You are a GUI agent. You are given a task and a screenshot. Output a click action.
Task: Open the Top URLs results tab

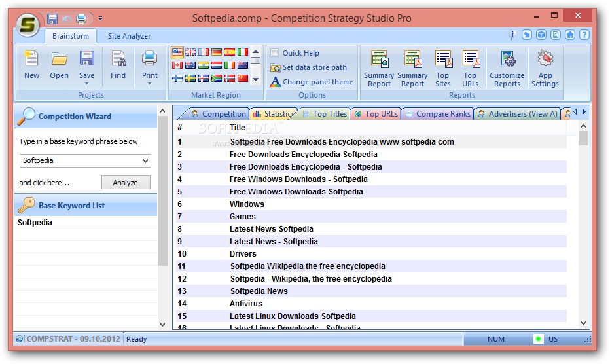coord(376,114)
